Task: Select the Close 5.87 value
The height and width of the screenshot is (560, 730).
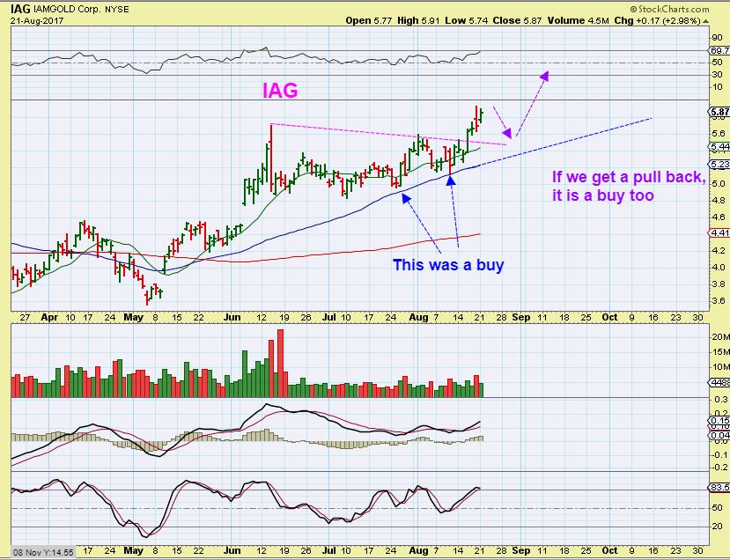Action: pyautogui.click(x=517, y=20)
